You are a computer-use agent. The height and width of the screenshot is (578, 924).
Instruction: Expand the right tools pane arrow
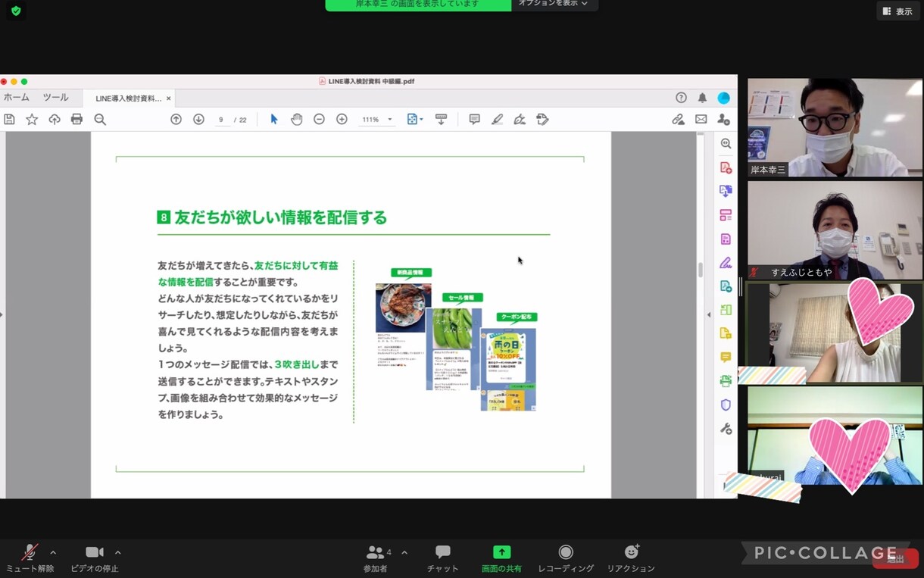[x=709, y=314]
